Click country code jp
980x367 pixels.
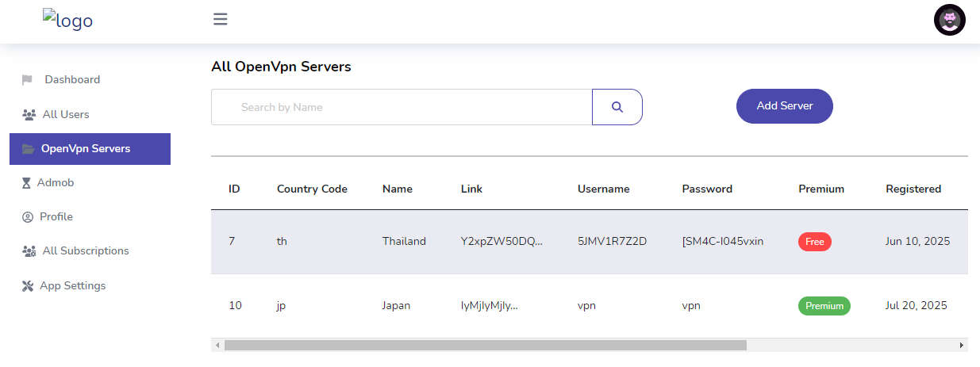(x=282, y=306)
